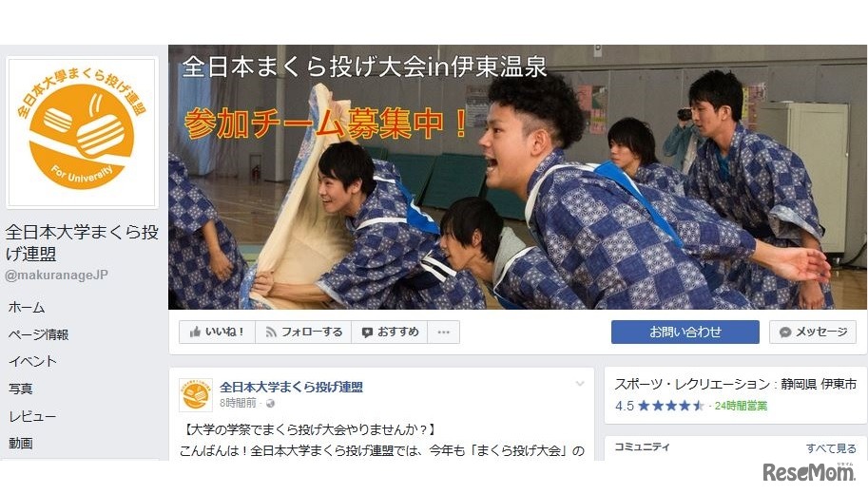Click the 4.5 star rating
The width and height of the screenshot is (868, 494).
tap(659, 406)
